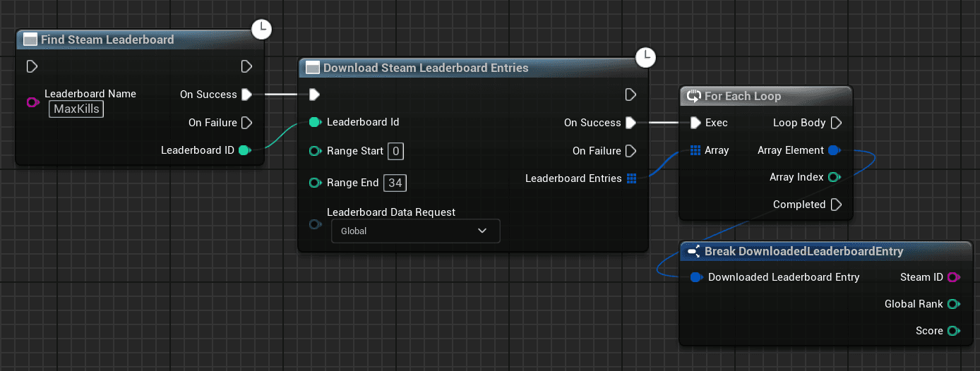Click the Loop Body output pin
The image size is (980, 371).
pos(836,123)
